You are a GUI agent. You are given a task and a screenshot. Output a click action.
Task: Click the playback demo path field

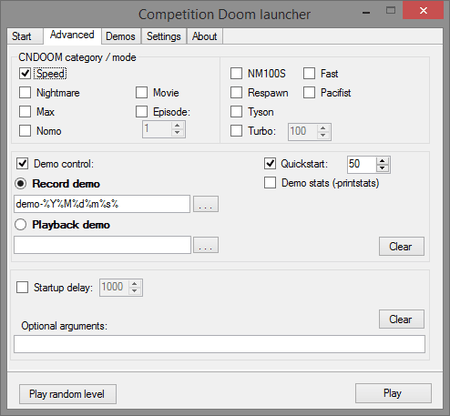coord(102,245)
